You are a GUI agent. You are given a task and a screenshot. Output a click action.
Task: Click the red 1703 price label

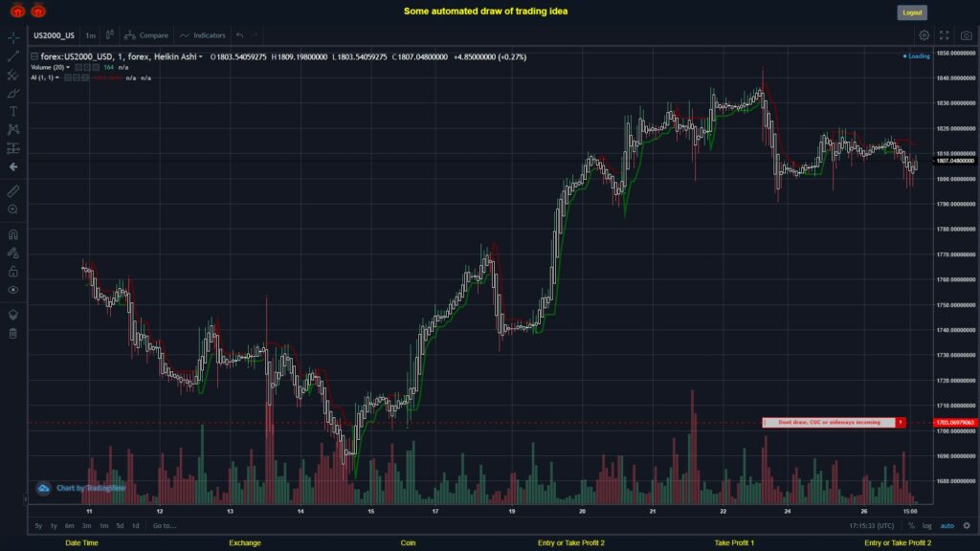pyautogui.click(x=956, y=423)
